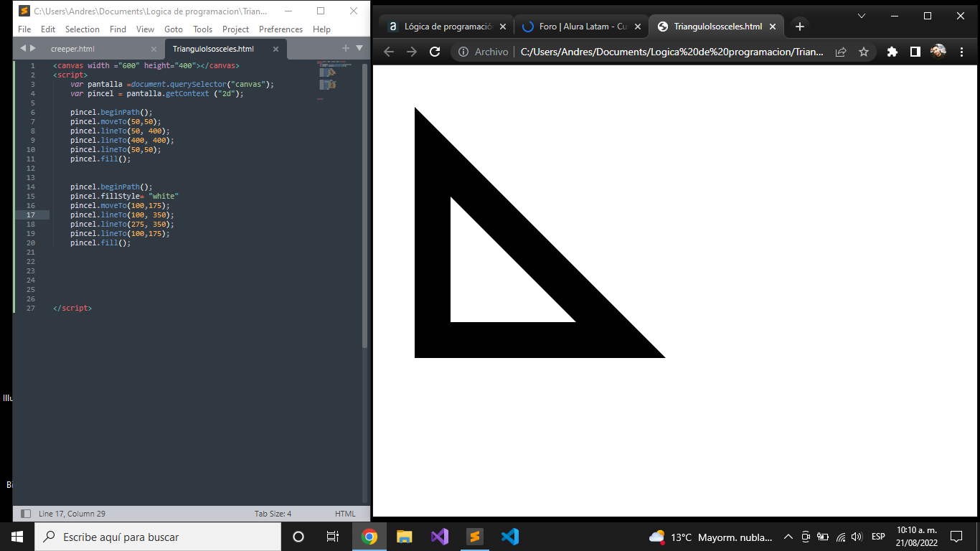Open the View menu
The image size is (980, 551).
pyautogui.click(x=146, y=29)
